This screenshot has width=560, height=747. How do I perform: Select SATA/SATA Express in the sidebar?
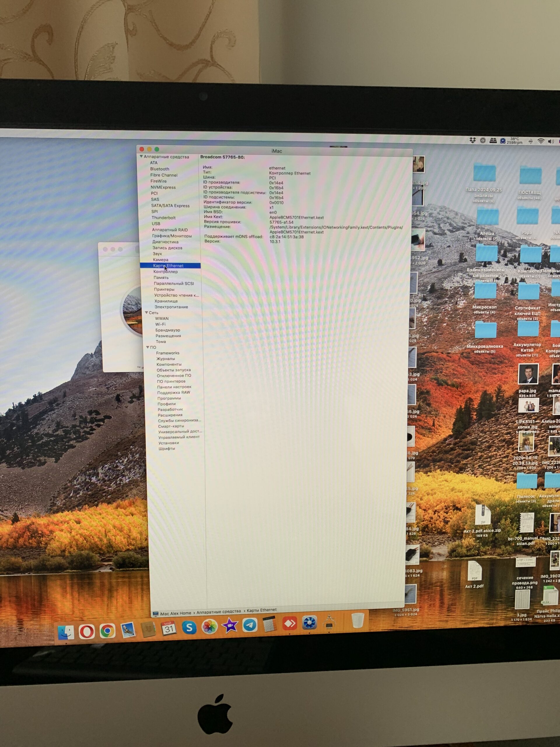170,205
